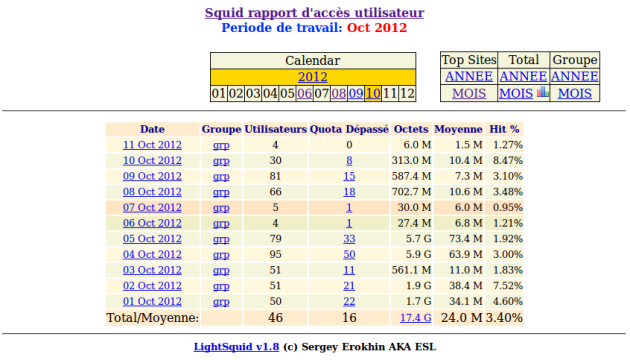Open Top Sites MOIS report

point(468,93)
